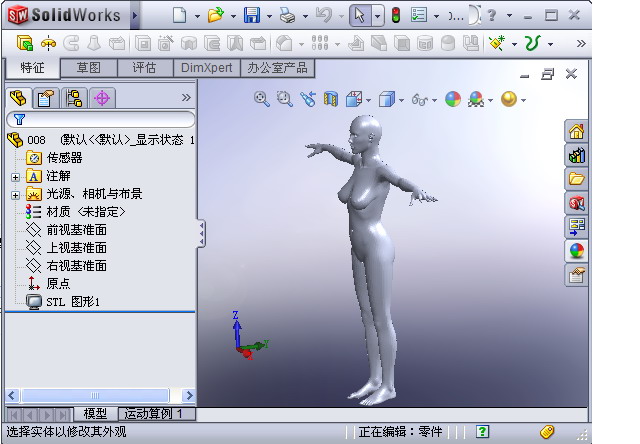
Task: Select the 右视基准面 plane
Action: 67,266
